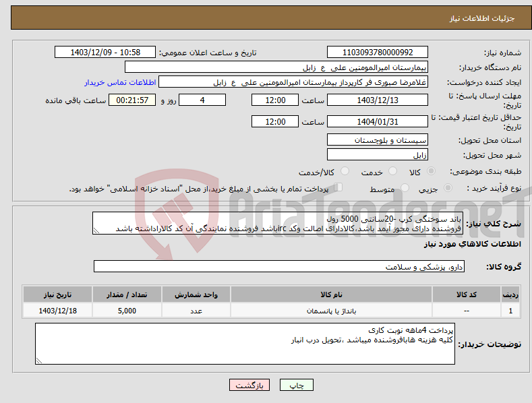Click the ردیف column header
Screen dimensions: 532x403
click(x=510, y=294)
